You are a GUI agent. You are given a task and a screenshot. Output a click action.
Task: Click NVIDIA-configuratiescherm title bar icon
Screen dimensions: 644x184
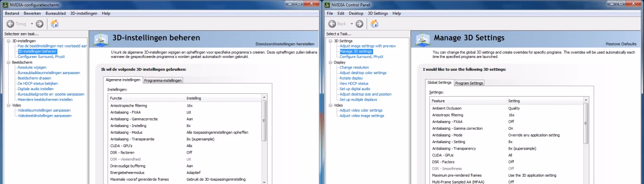click(x=5, y=4)
